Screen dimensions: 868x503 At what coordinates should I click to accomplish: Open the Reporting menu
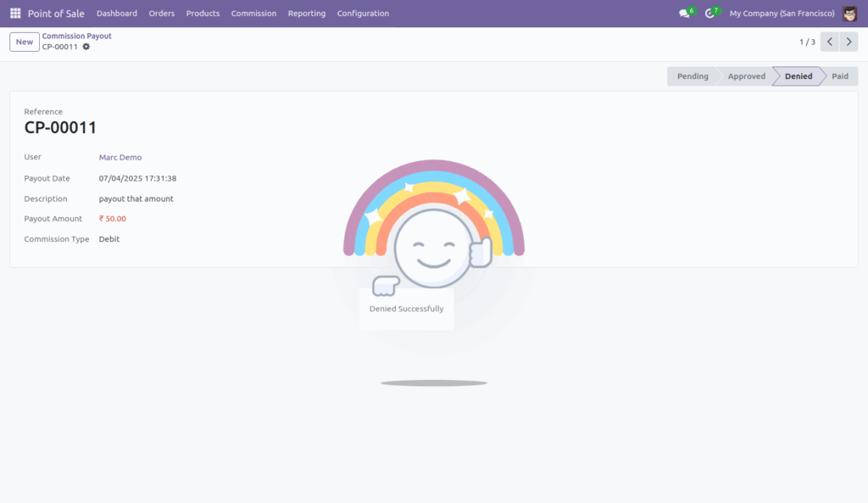[x=306, y=13]
